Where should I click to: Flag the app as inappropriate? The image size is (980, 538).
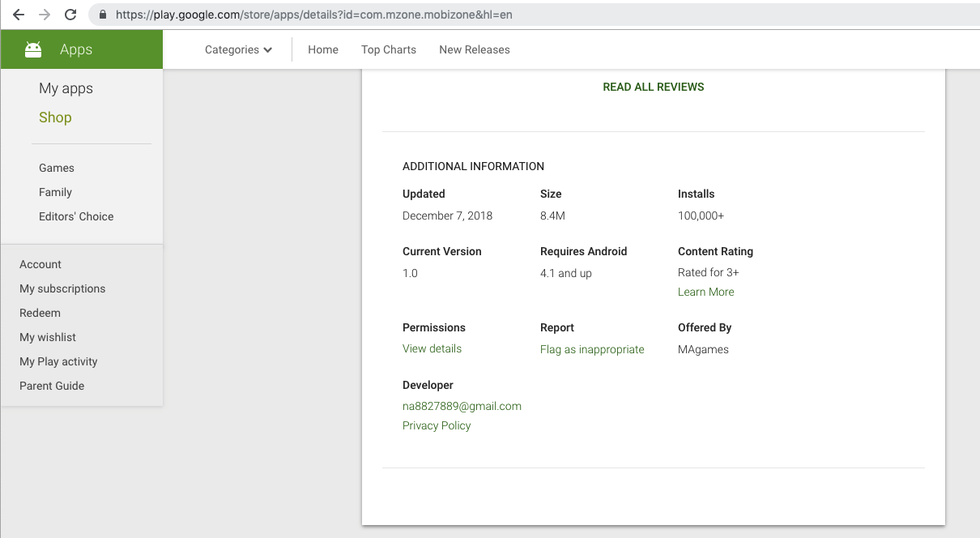(x=592, y=349)
